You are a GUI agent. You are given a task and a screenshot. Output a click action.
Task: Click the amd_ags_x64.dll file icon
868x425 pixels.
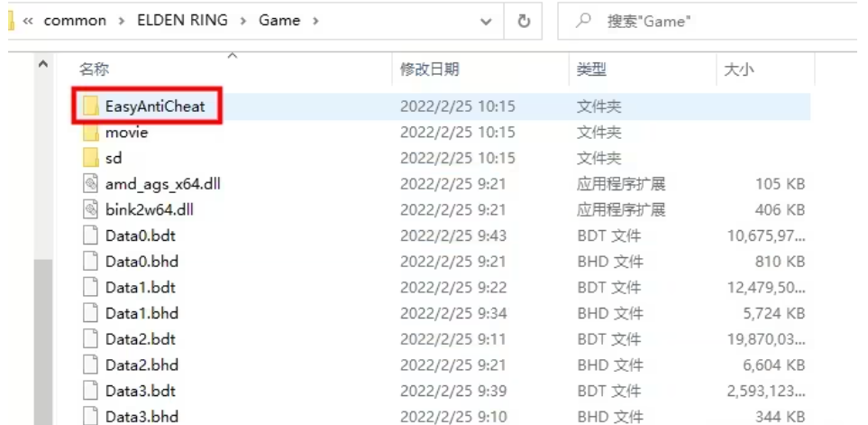click(90, 184)
